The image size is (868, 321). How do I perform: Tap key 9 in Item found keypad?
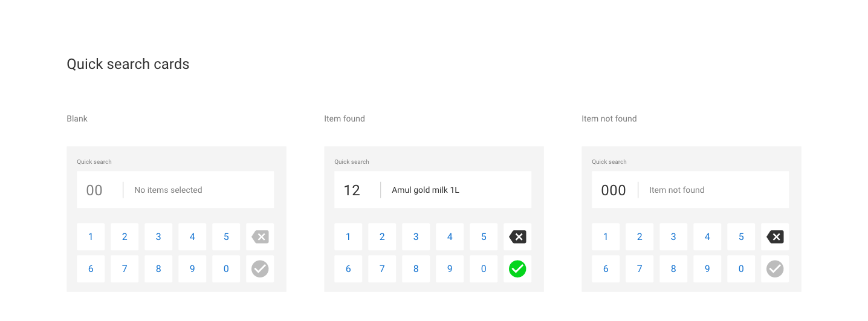click(x=450, y=269)
